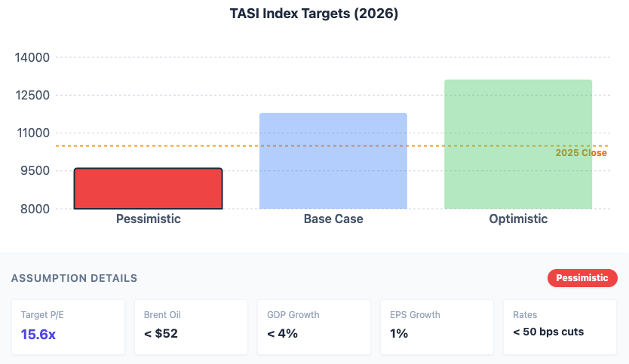Viewport: 629px width, 364px height.
Task: Click the chart title TASI Index Targets
Action: [314, 14]
